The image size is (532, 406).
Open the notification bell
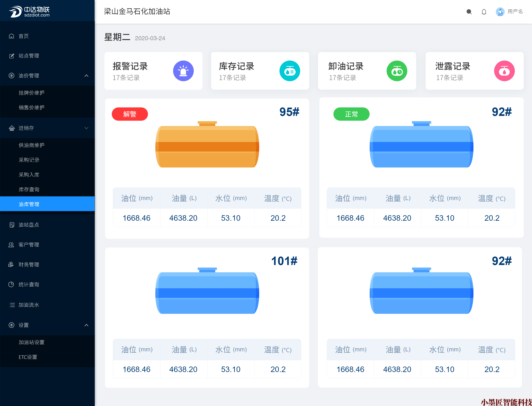(x=484, y=12)
